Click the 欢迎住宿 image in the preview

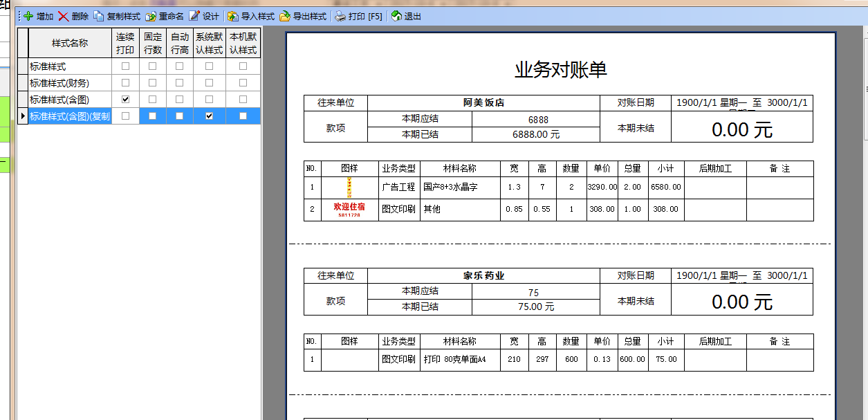[x=349, y=210]
